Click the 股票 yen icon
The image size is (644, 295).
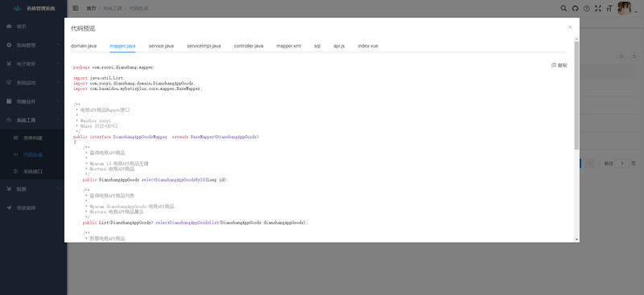point(9,189)
